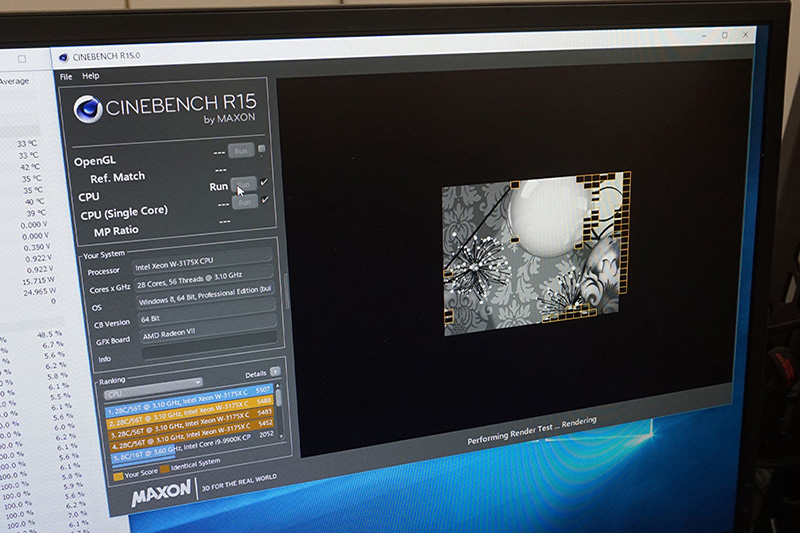Run the CPU (Single Core) benchmark

(x=245, y=202)
